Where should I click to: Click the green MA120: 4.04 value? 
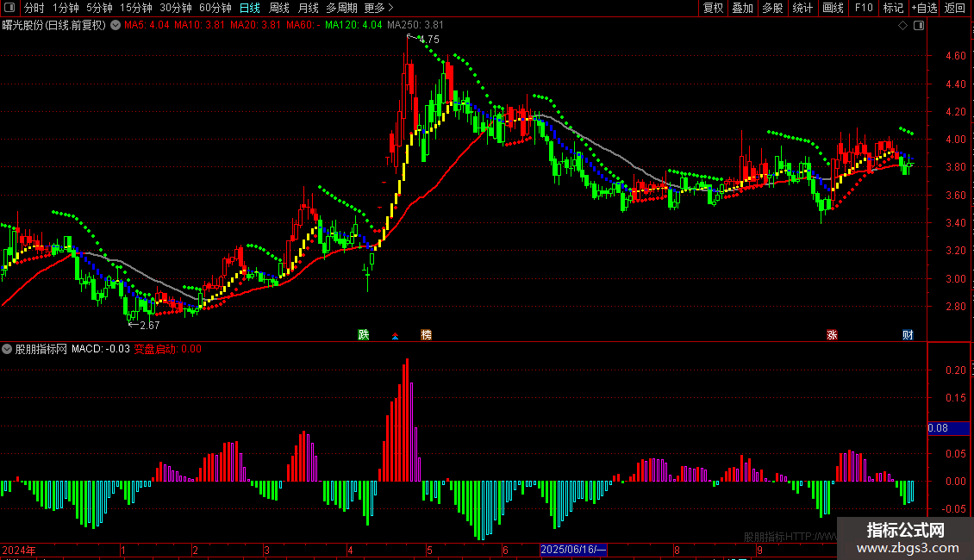click(x=353, y=26)
